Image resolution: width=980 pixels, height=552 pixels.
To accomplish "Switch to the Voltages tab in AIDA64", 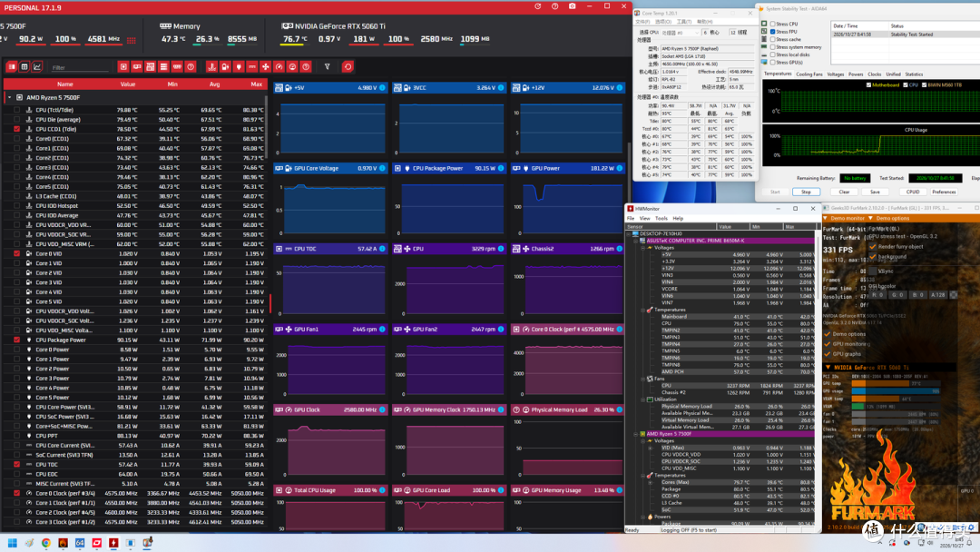I will coord(835,74).
